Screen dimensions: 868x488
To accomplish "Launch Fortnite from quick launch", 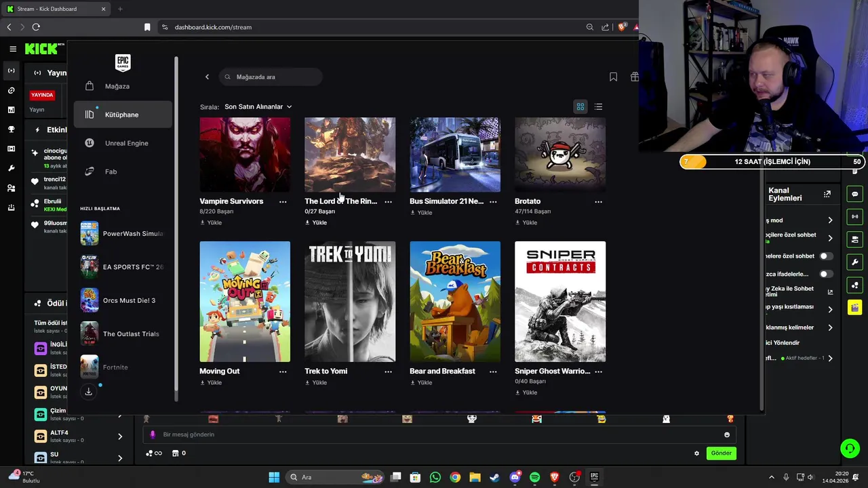I will click(122, 367).
